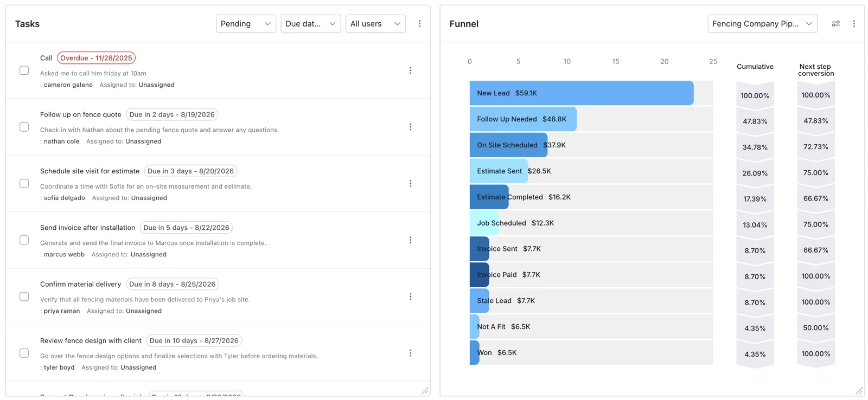Mark Follow up on fence quote complete

pyautogui.click(x=24, y=127)
